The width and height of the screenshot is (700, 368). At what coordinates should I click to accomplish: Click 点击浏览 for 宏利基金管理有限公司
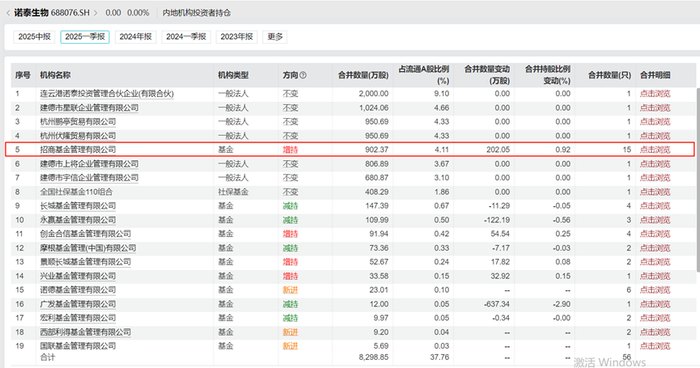[x=655, y=318]
